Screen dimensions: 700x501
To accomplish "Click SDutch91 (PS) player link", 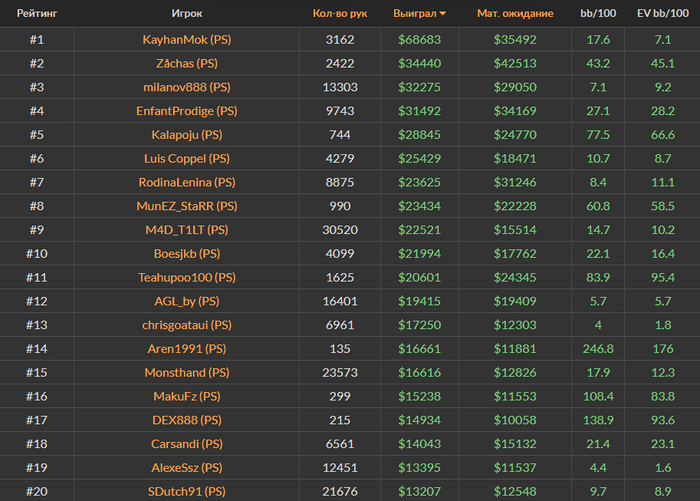I will pyautogui.click(x=187, y=490).
